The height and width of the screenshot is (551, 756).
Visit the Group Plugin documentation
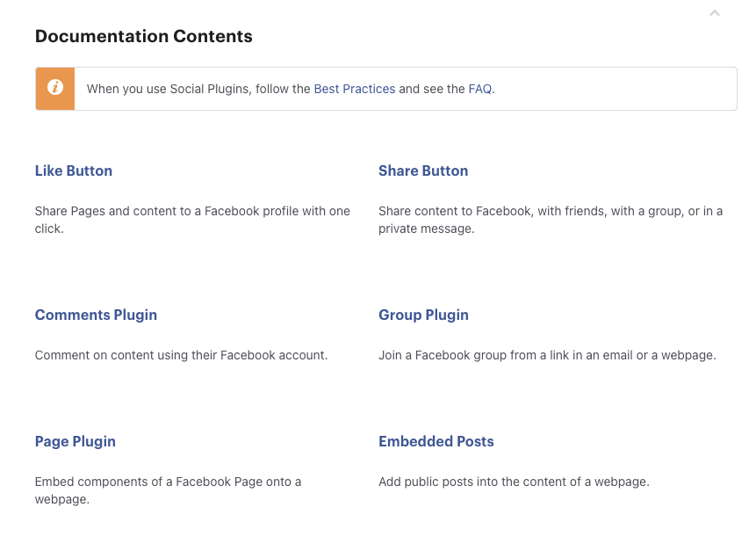423,315
